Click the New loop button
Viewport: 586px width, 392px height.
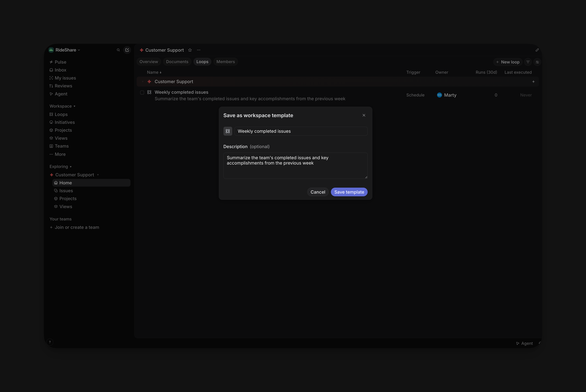508,62
